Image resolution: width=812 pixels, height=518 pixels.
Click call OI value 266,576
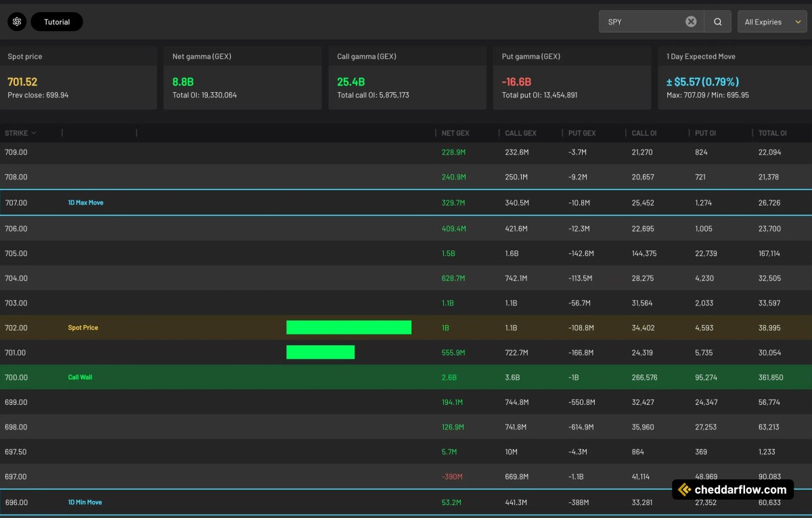pyautogui.click(x=644, y=377)
